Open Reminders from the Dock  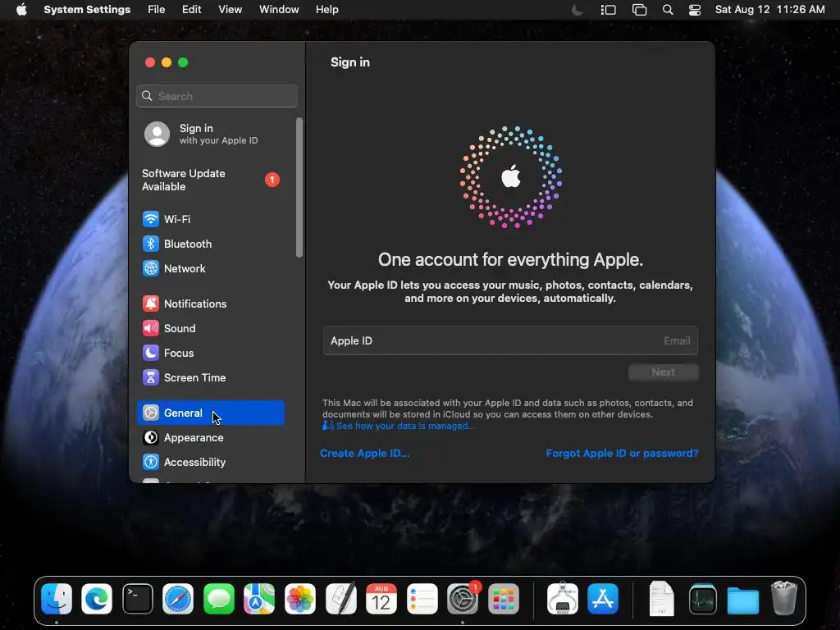click(422, 599)
